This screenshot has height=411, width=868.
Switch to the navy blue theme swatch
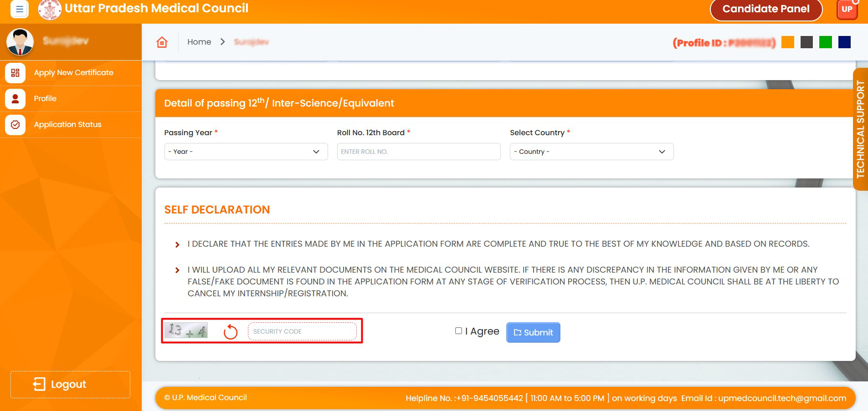point(844,42)
